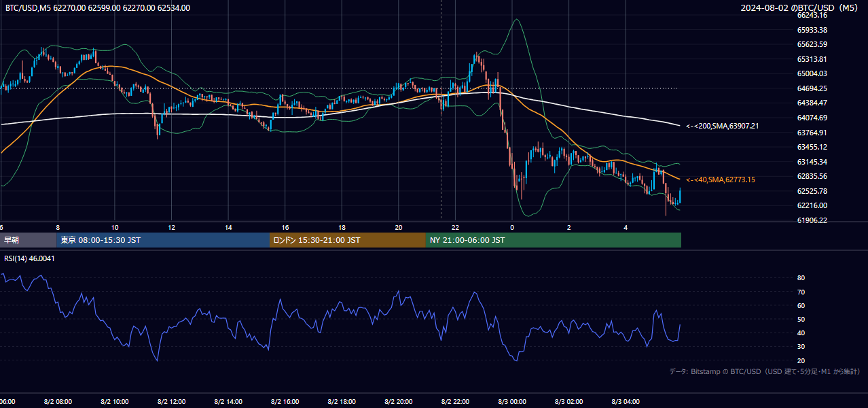Click the 8/2 12:00 time label
The width and height of the screenshot is (868, 408).
coord(171,402)
